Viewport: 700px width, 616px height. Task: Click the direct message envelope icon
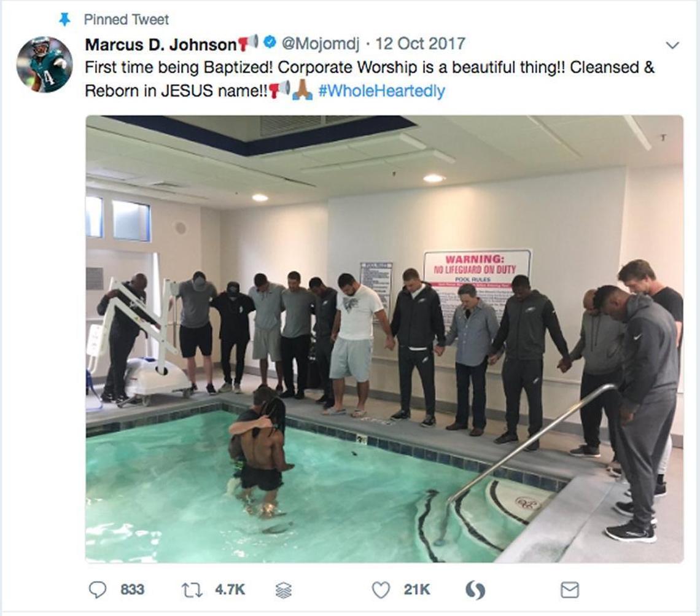point(570,590)
